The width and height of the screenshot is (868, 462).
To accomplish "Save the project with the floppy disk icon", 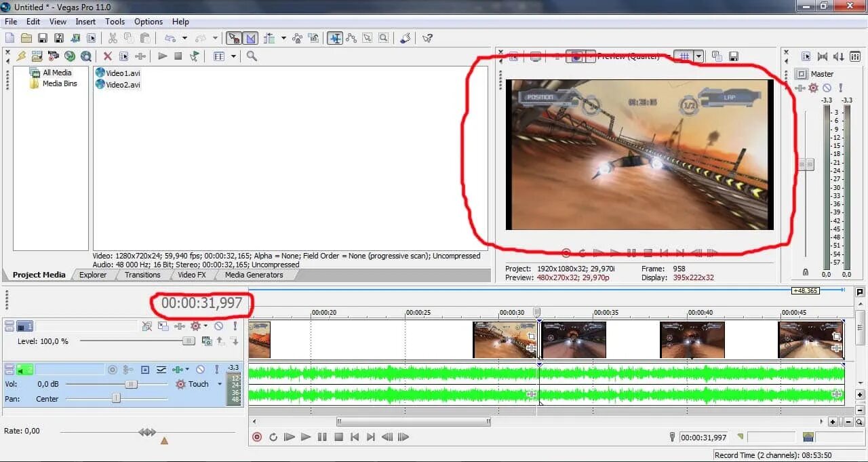I will 42,38.
